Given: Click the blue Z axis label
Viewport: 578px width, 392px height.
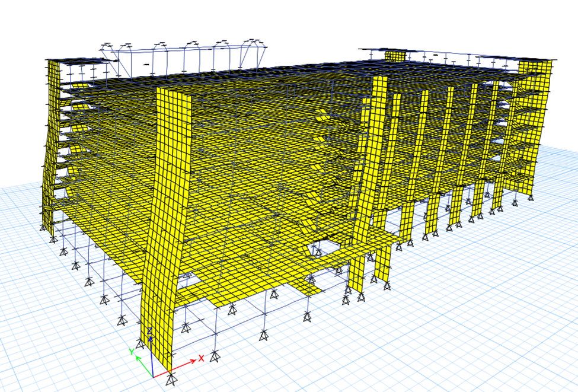Looking at the screenshot, I should coord(150,331).
